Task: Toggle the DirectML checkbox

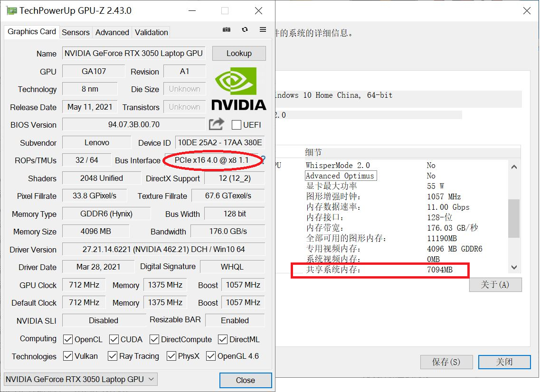Action: click(223, 339)
